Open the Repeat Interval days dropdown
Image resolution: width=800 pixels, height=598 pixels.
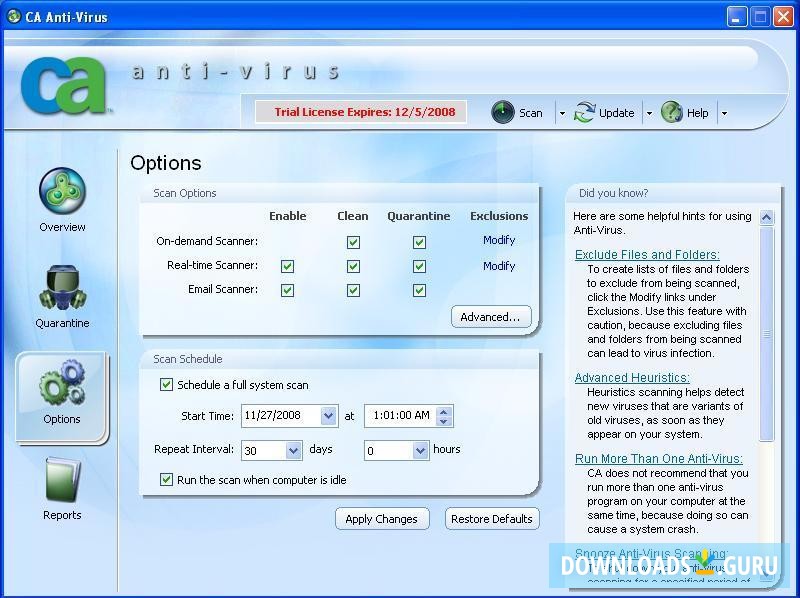pyautogui.click(x=293, y=451)
